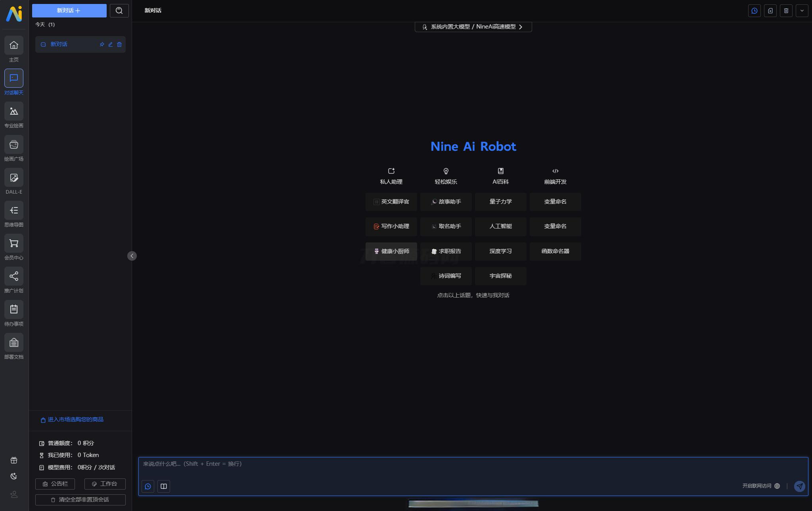The width and height of the screenshot is (812, 511).
Task: Click the chat history icon in top-right toolbar
Action: 755,11
